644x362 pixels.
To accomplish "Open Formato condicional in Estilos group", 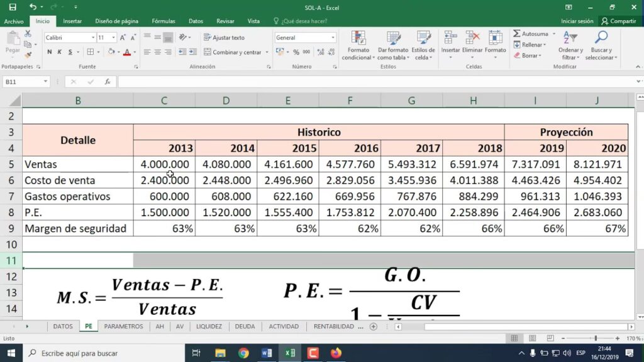I will [358, 45].
